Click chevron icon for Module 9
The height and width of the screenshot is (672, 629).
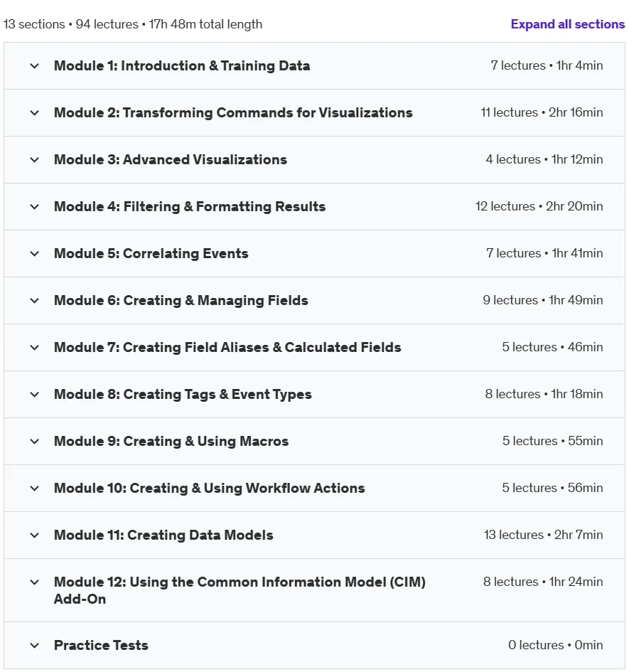point(34,442)
